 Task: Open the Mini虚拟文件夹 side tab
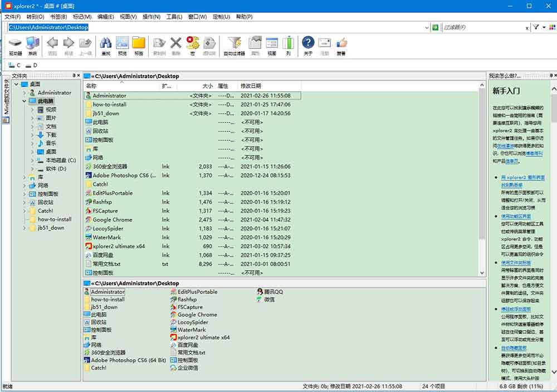point(6,100)
